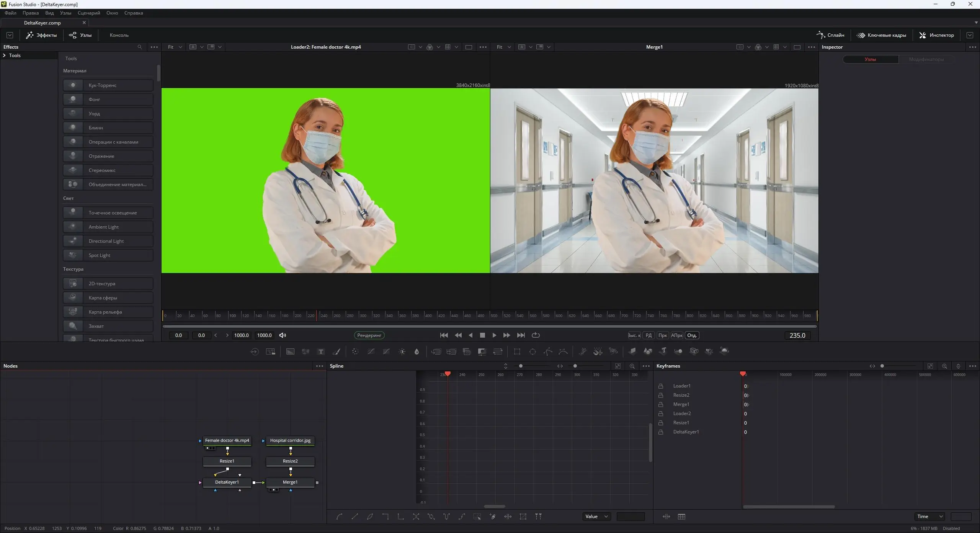Toggle the loop playback button

(x=536, y=335)
